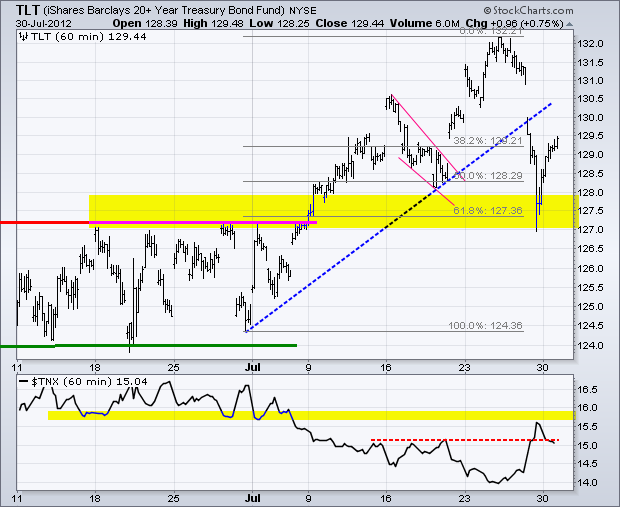This screenshot has height=507, width=620.
Task: Click the Chg value +0.96 (+0.75%)
Action: pos(527,23)
